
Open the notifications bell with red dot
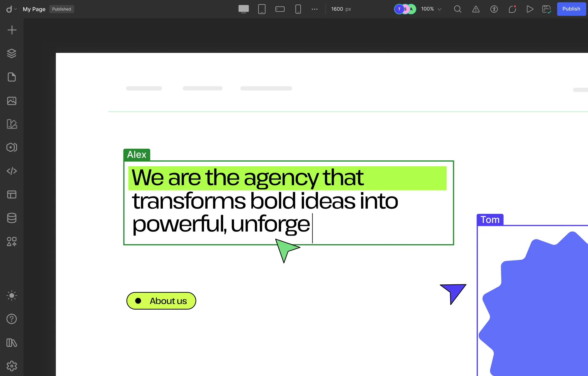tap(512, 9)
